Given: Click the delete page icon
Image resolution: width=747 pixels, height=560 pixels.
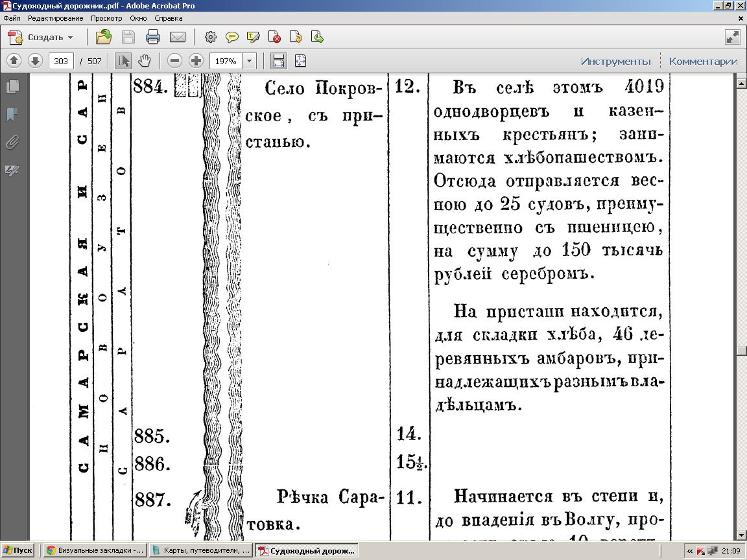Looking at the screenshot, I should coord(274,37).
